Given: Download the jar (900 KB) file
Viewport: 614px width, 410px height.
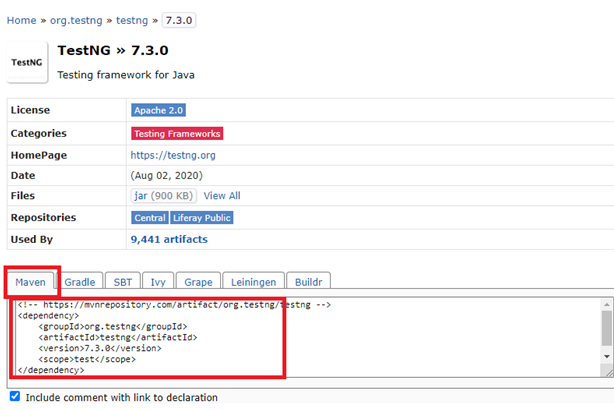Looking at the screenshot, I should coord(164,196).
